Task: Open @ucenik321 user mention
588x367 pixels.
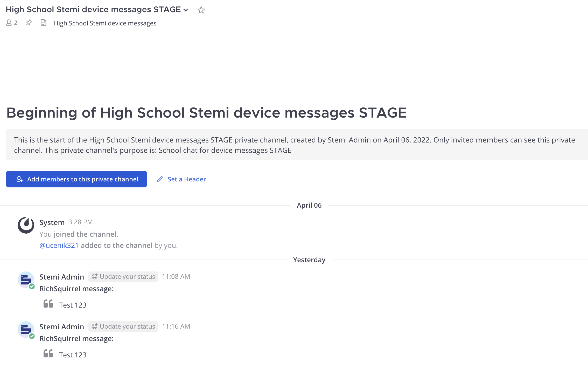Action: (59, 245)
